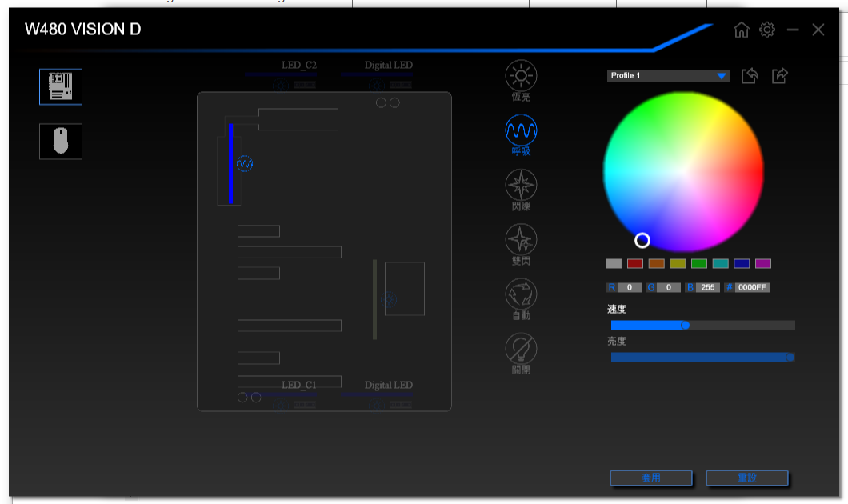Choose the 呼吸 pulse lighting mode

click(x=521, y=135)
